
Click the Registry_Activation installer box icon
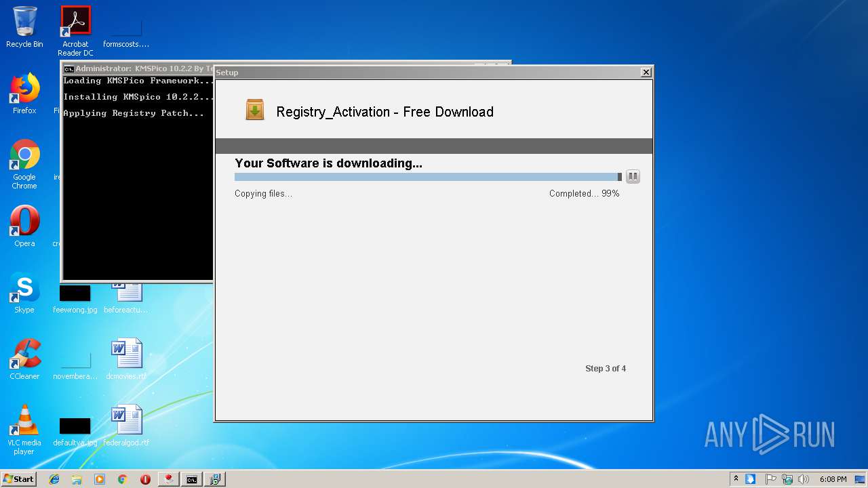tap(255, 109)
